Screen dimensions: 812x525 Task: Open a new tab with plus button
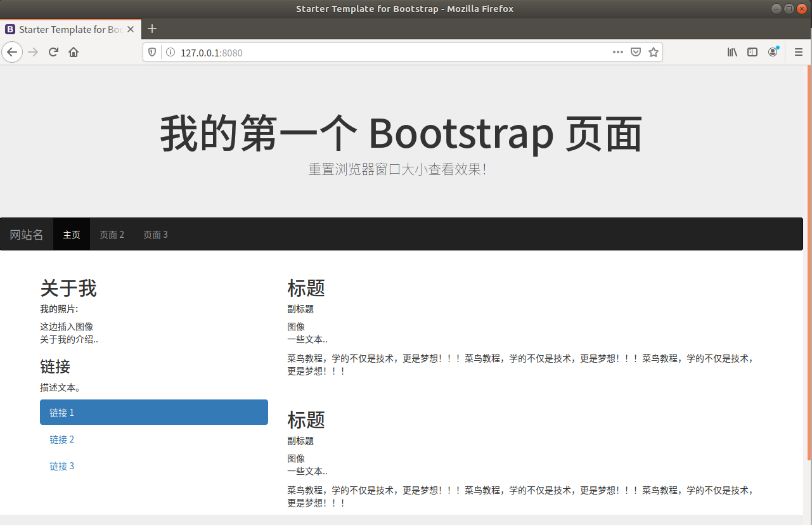pos(152,29)
